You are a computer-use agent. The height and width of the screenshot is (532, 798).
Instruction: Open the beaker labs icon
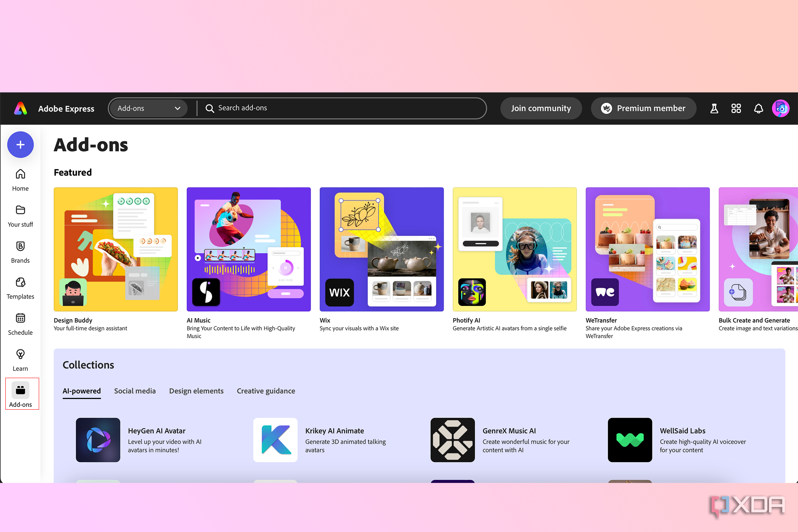714,109
